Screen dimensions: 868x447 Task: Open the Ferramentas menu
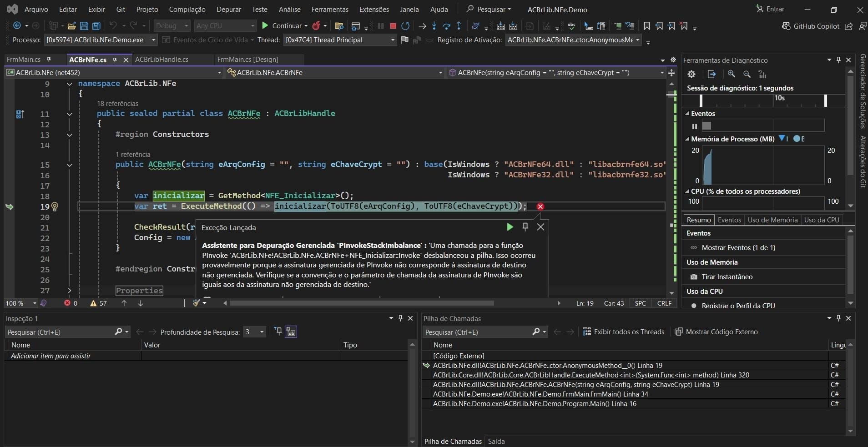tap(330, 9)
